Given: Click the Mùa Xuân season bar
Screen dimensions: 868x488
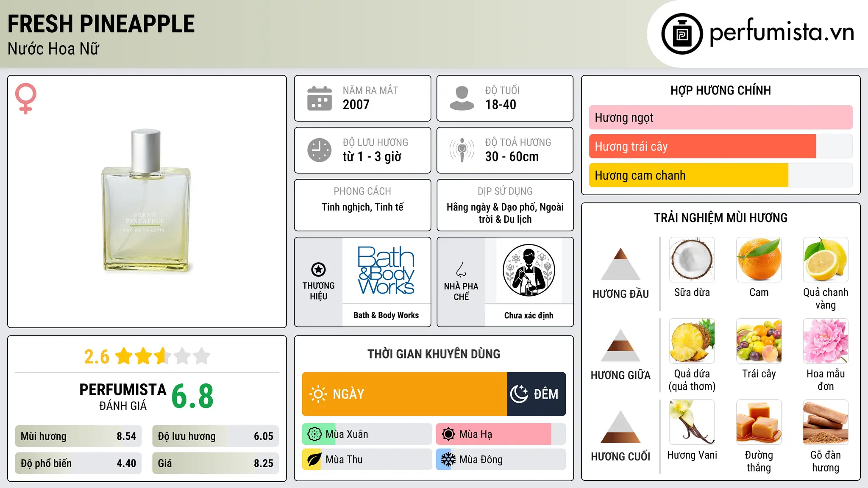Looking at the screenshot, I should click(x=367, y=434).
